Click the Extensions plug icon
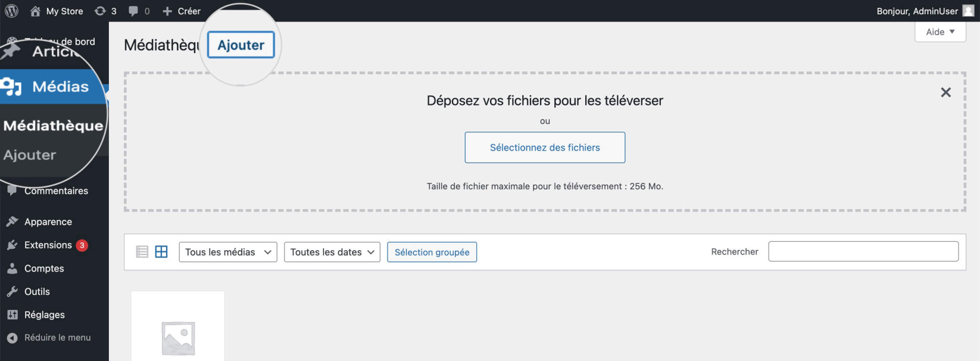The width and height of the screenshot is (980, 361). pyautogui.click(x=12, y=245)
